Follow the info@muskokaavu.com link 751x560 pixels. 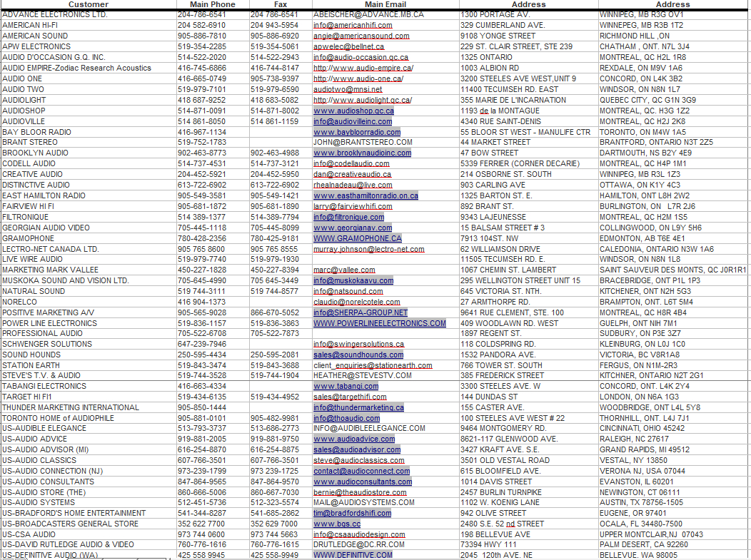tap(353, 280)
